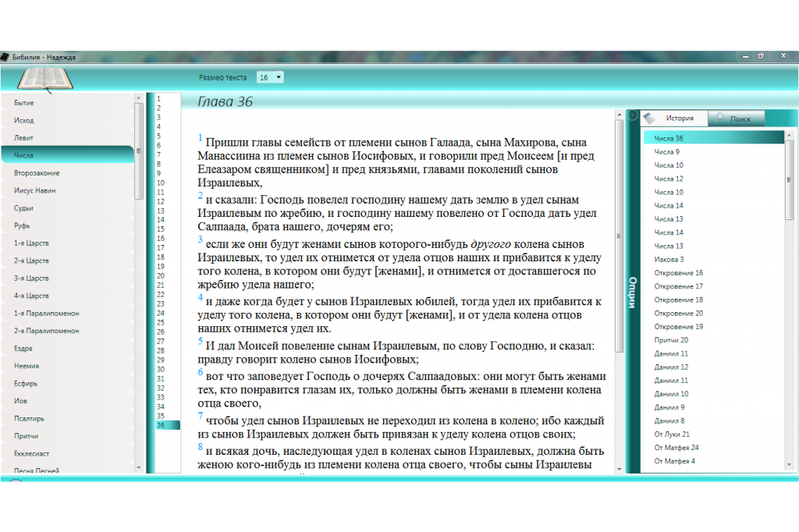Click the open Bible logo icon
This screenshot has width=799, height=532.
(x=44, y=79)
